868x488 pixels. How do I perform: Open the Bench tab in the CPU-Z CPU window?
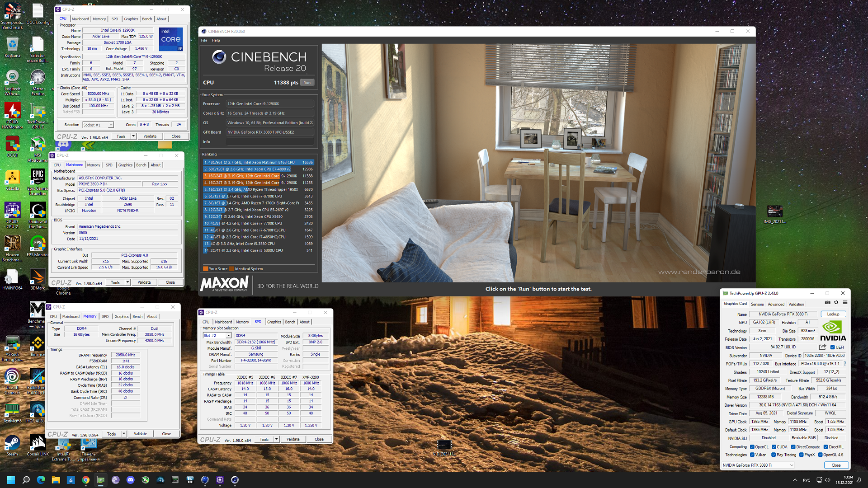(x=147, y=19)
